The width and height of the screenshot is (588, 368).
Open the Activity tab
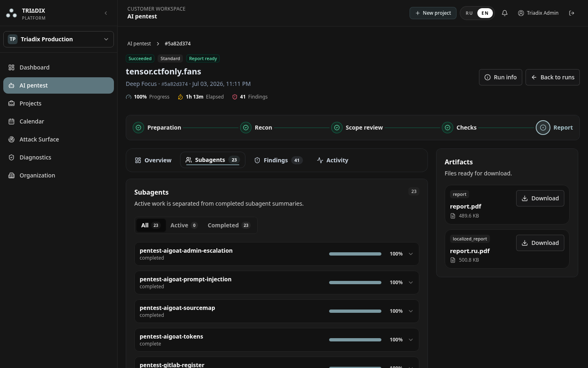332,160
